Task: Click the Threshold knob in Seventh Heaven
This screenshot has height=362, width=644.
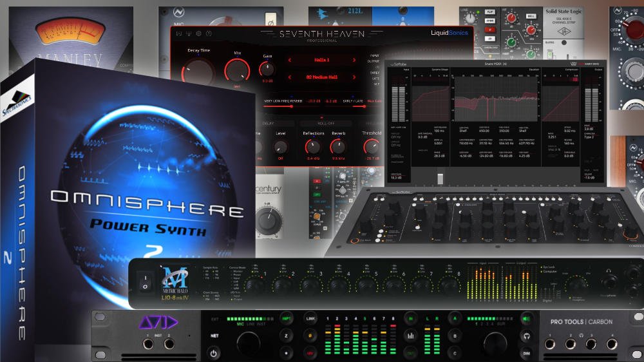Action: tap(372, 147)
